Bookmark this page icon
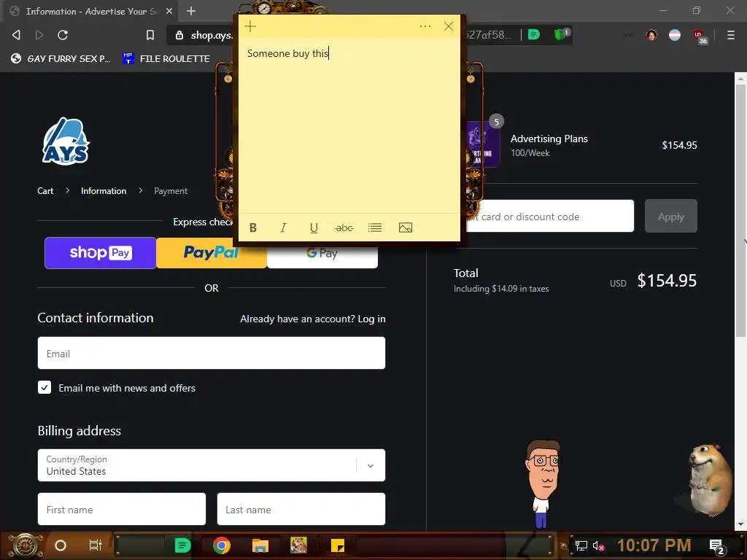This screenshot has height=560, width=747. click(150, 35)
